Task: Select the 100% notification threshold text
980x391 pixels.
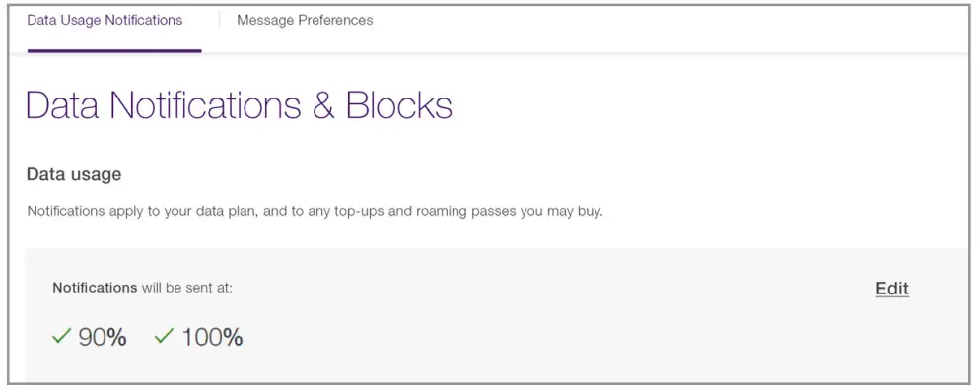Action: pyautogui.click(x=212, y=337)
